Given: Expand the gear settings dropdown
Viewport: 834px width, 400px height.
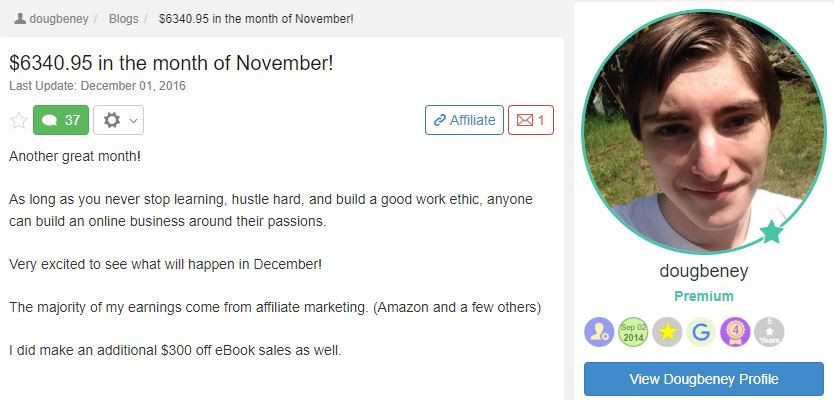Looking at the screenshot, I should 118,120.
